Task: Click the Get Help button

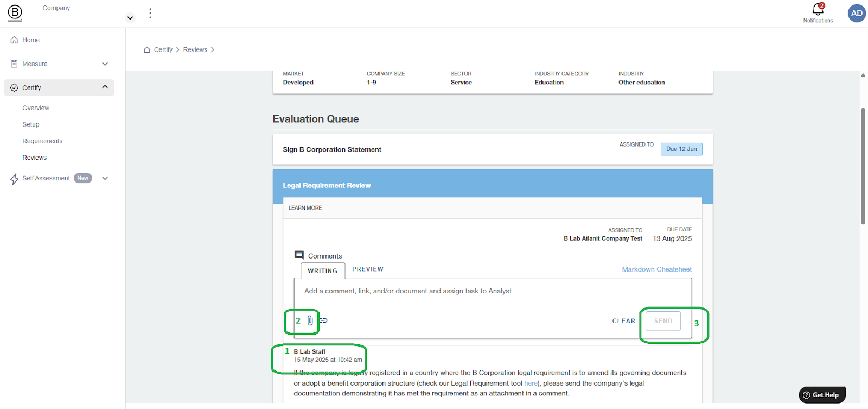Action: tap(822, 395)
